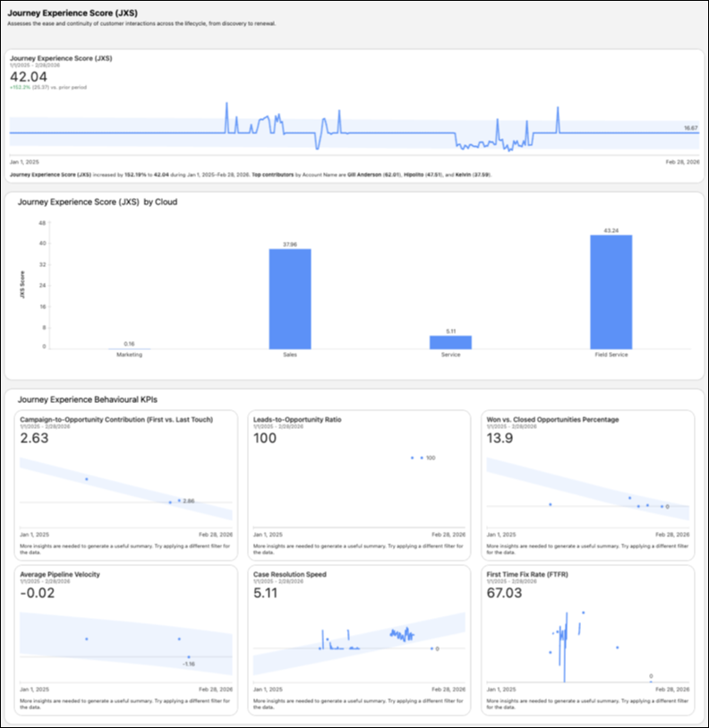Click the 'Journey Experience Score (JXS) by Cloud' heading

(98, 202)
